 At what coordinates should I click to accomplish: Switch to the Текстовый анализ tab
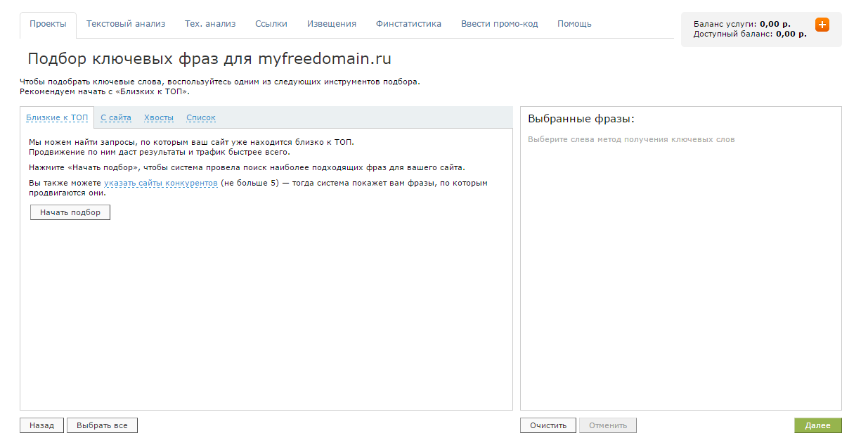click(x=126, y=24)
